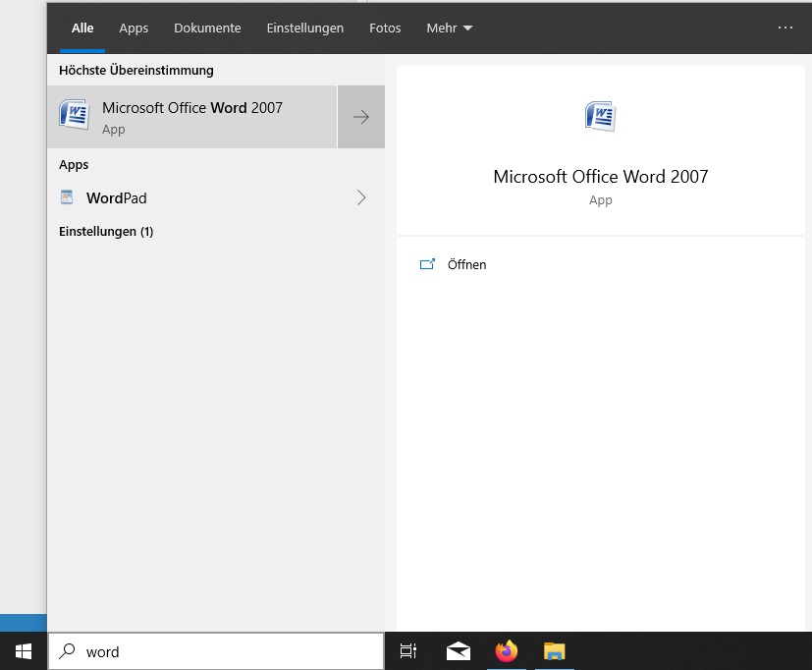
Task: Open File Explorer from the taskbar
Action: coord(554,651)
